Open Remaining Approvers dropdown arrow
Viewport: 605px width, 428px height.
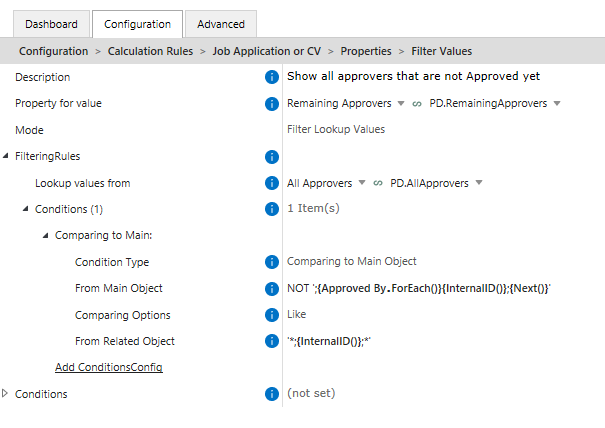tap(401, 103)
